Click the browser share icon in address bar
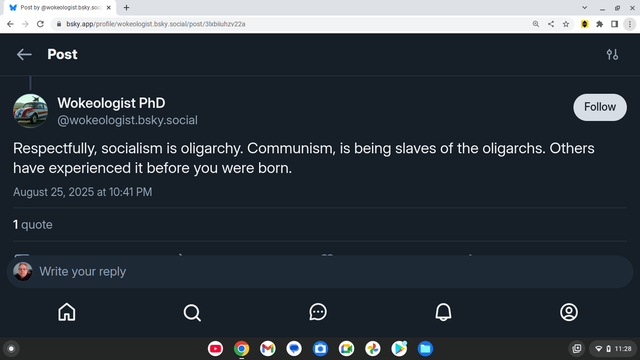Image resolution: width=640 pixels, height=360 pixels. (551, 24)
